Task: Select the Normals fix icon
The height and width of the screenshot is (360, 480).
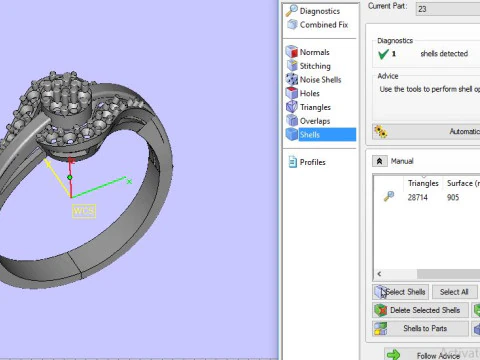Action: pos(292,52)
